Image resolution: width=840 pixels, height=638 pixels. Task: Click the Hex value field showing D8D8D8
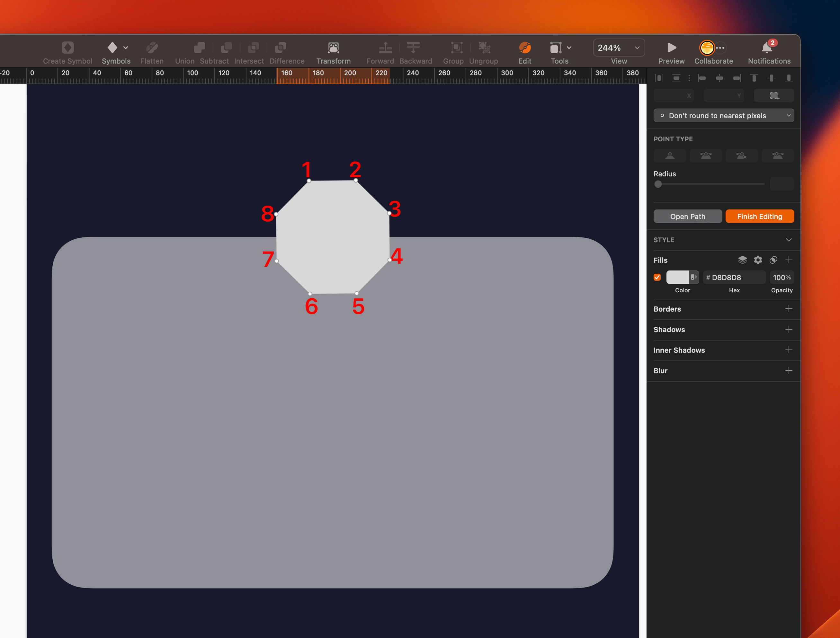click(734, 277)
